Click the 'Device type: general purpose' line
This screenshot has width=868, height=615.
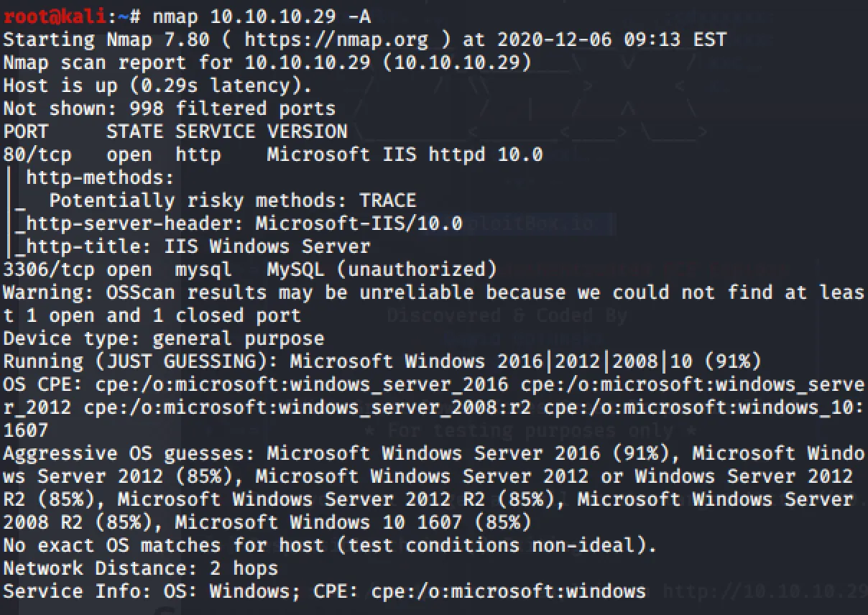[x=164, y=338]
